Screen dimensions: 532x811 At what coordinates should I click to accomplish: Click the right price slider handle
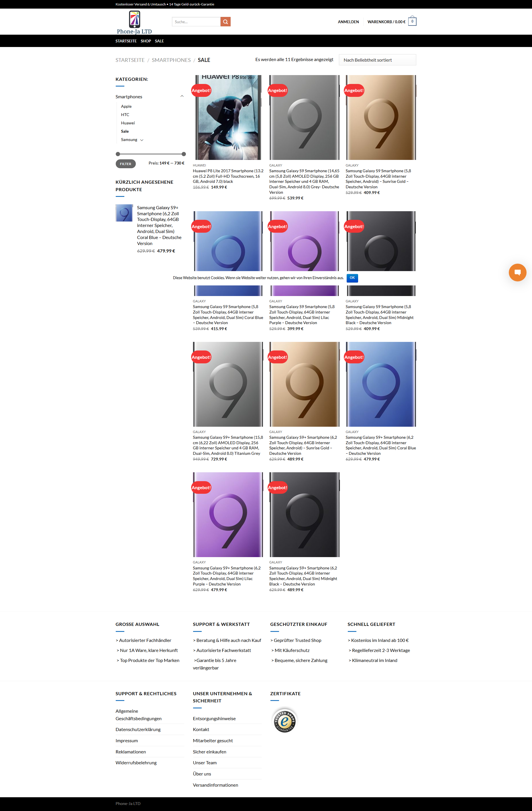pyautogui.click(x=184, y=154)
